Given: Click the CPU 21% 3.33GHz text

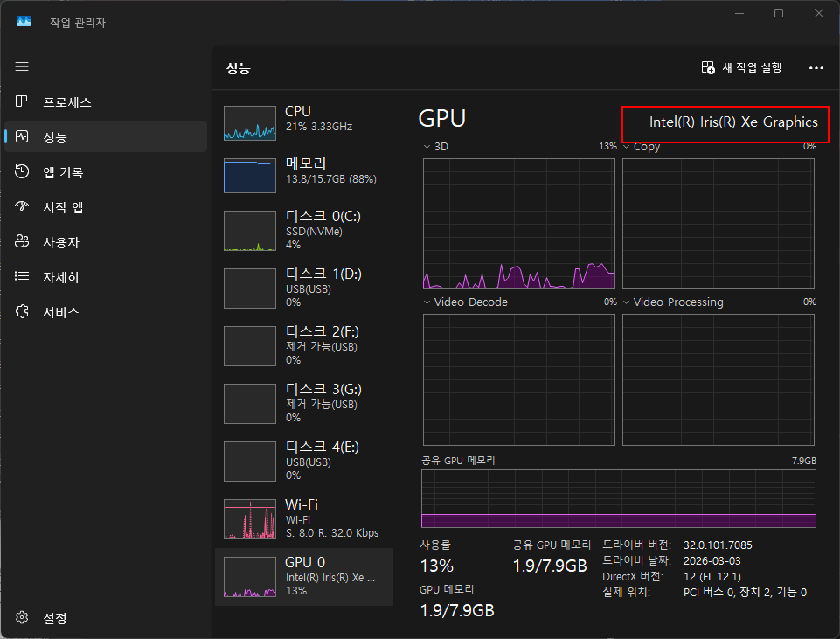Looking at the screenshot, I should 319,127.
